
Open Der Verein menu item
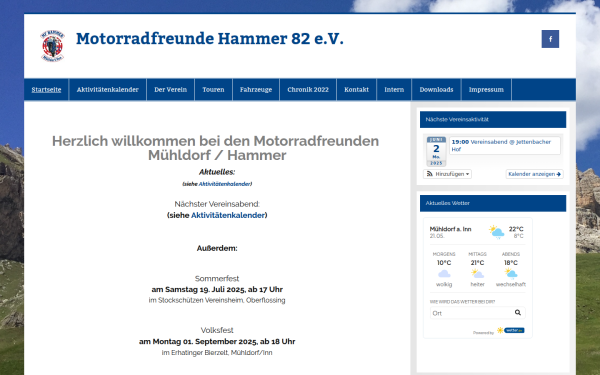pos(170,90)
